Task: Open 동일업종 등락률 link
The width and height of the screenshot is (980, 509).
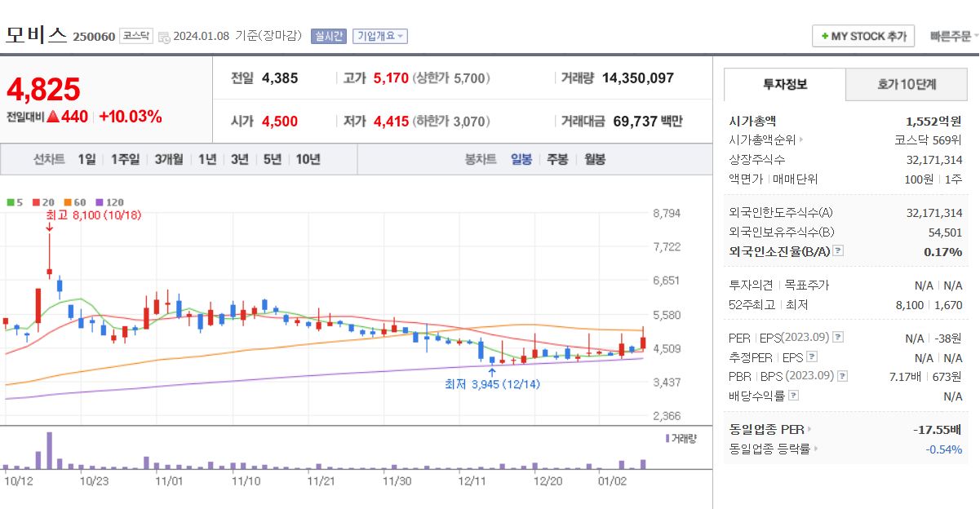Action: 770,449
